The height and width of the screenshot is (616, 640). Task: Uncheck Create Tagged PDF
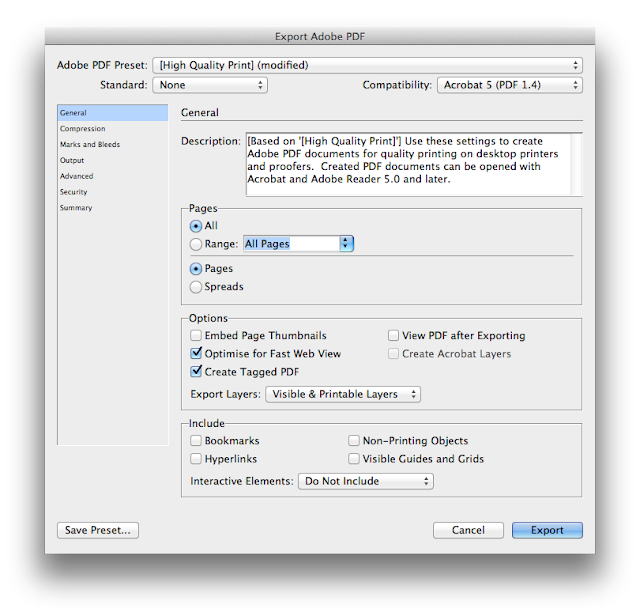196,371
